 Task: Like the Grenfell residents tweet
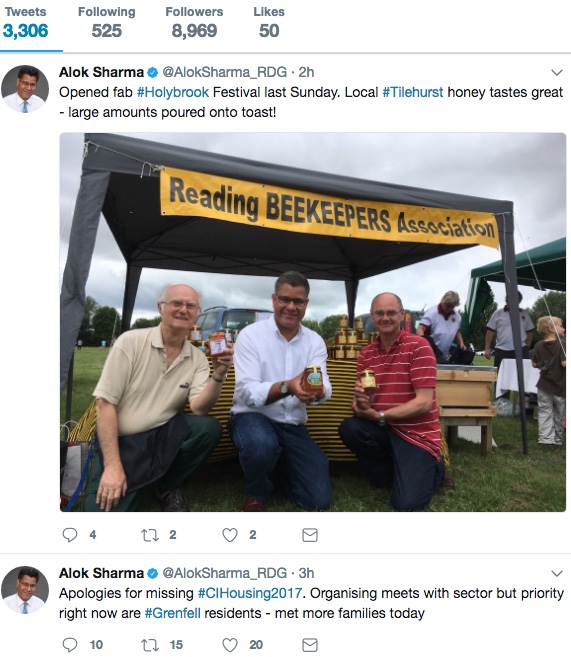(230, 645)
